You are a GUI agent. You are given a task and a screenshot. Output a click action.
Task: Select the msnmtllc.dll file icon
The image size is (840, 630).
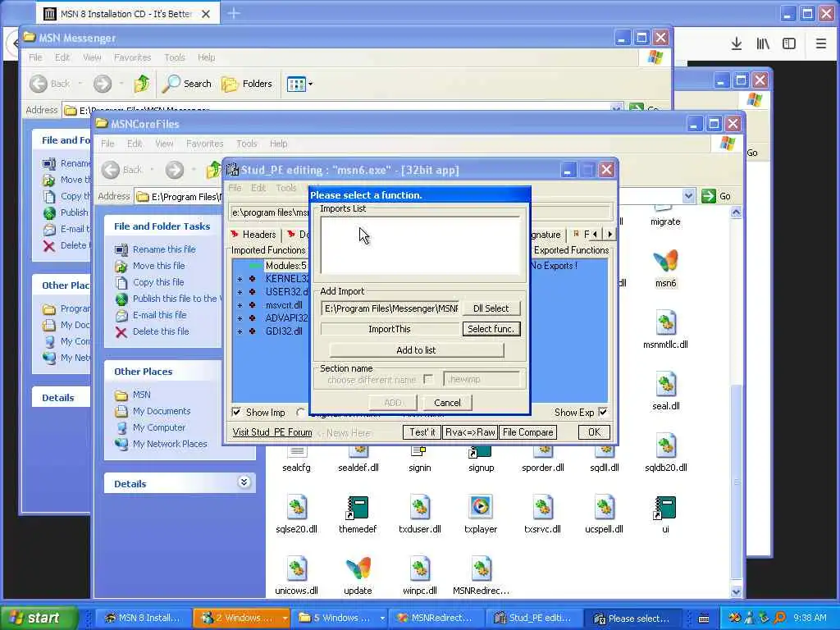665,322
